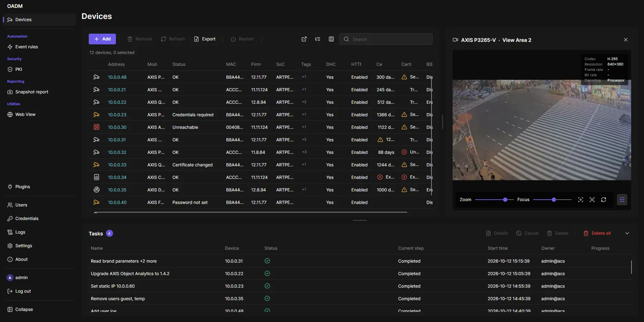The image size is (644, 322).
Task: Open Web View utility
Action: tap(39, 114)
